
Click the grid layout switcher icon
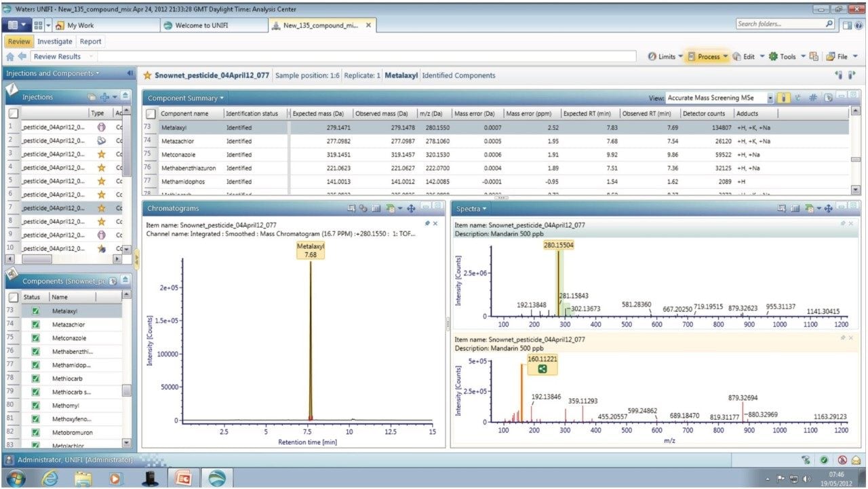pos(38,25)
